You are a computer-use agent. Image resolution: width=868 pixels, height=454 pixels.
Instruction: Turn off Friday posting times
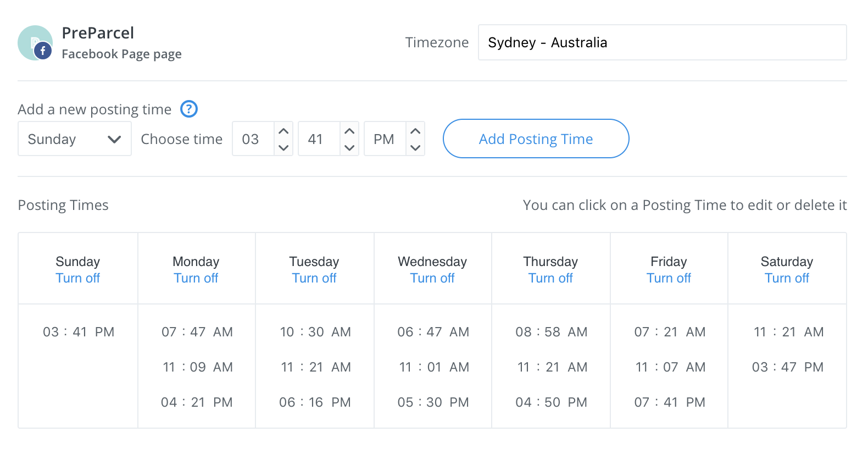(x=669, y=278)
